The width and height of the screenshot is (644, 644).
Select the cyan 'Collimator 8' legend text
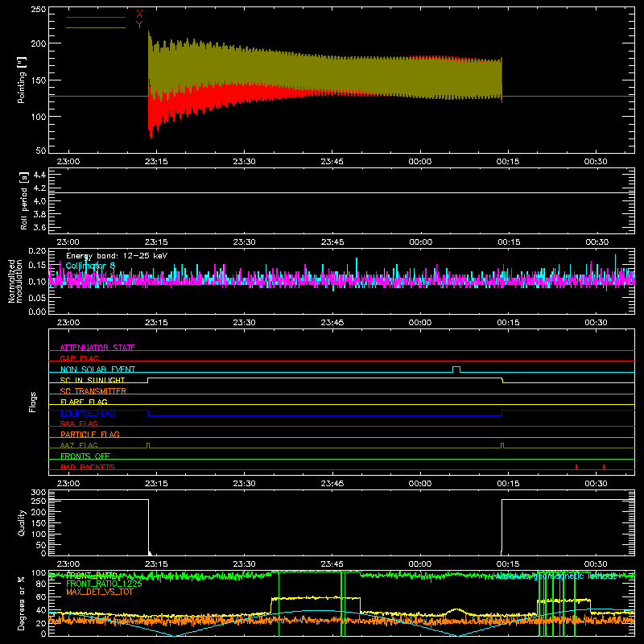tap(90, 266)
